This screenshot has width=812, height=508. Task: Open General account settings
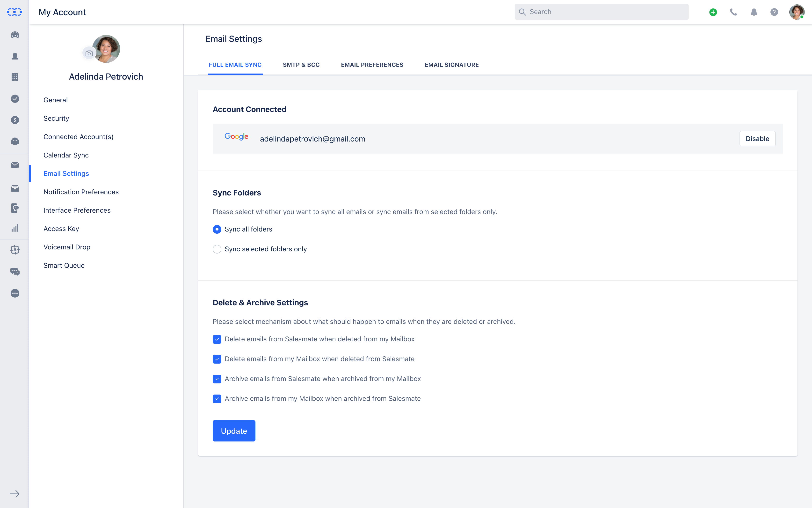click(x=56, y=100)
